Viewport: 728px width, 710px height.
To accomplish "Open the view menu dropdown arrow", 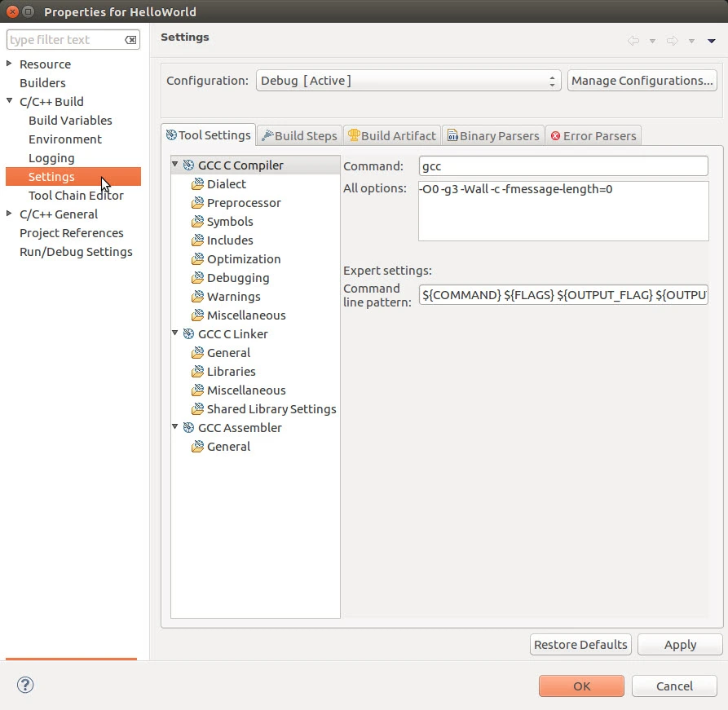I will point(712,41).
